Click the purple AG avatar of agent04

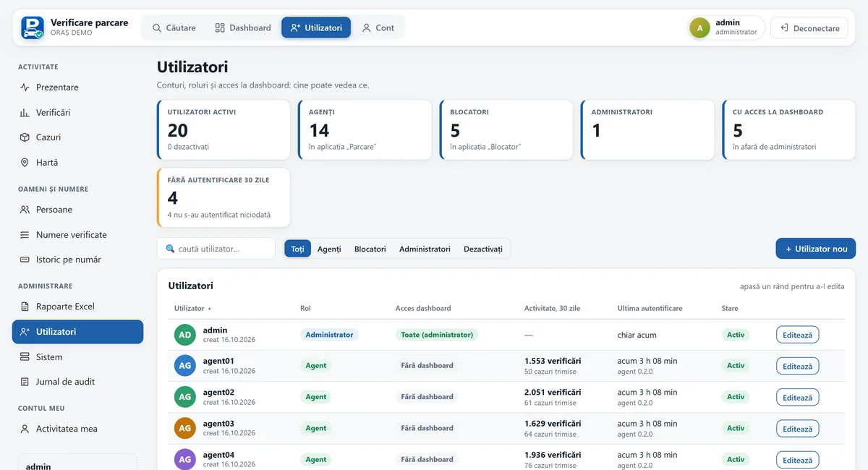pyautogui.click(x=185, y=459)
